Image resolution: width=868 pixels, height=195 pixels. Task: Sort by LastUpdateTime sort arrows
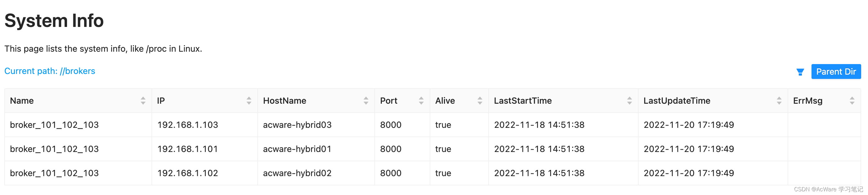pos(779,101)
